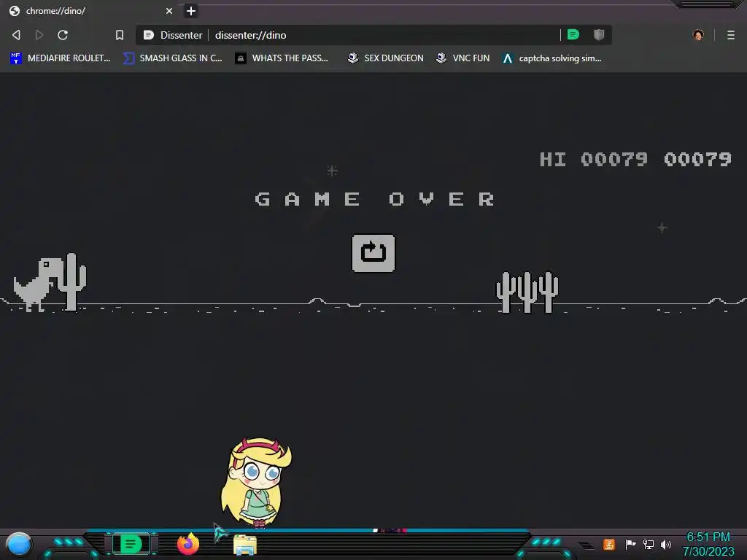This screenshot has width=747, height=560.
Task: Open the shield icon in address bar
Action: coord(599,35)
